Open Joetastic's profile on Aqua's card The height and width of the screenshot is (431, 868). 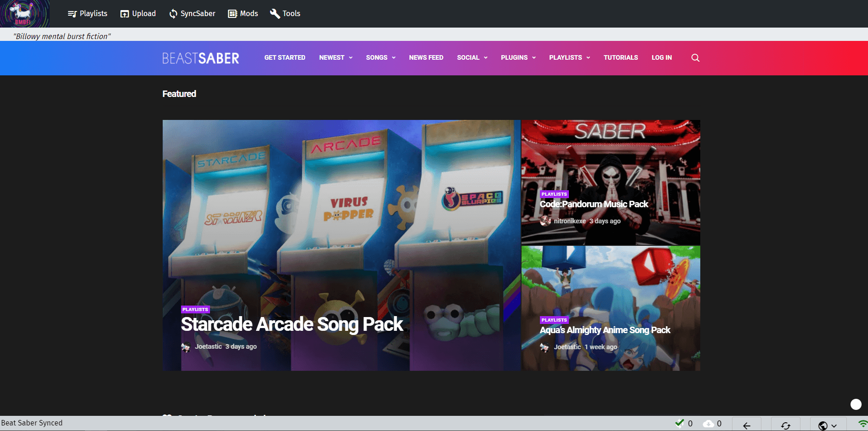(567, 347)
